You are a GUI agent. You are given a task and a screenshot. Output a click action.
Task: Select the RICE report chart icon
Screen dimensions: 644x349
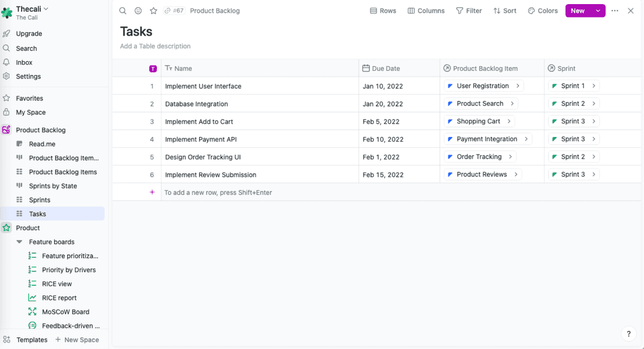pyautogui.click(x=32, y=297)
